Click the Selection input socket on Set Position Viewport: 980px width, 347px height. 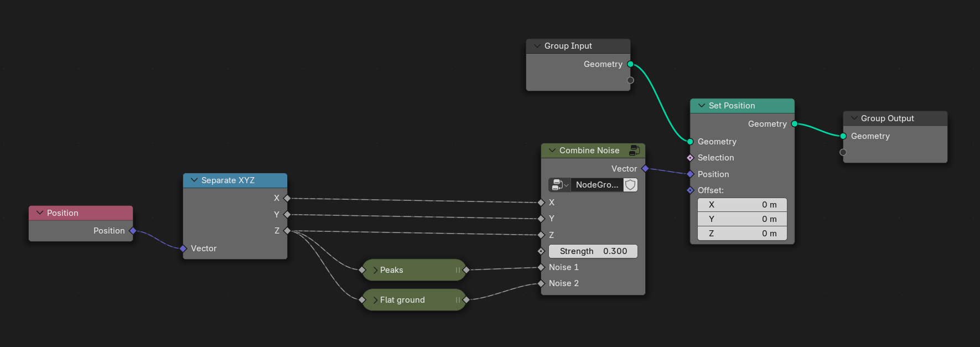point(690,158)
